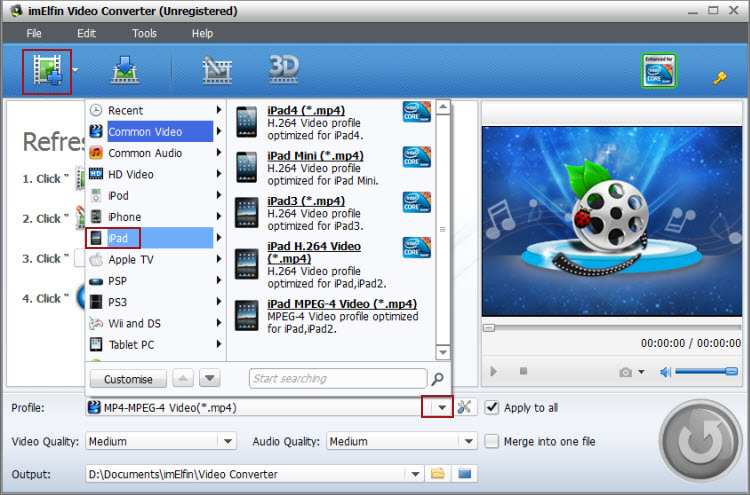Open the Help menu
This screenshot has width=750, height=495.
pos(202,33)
